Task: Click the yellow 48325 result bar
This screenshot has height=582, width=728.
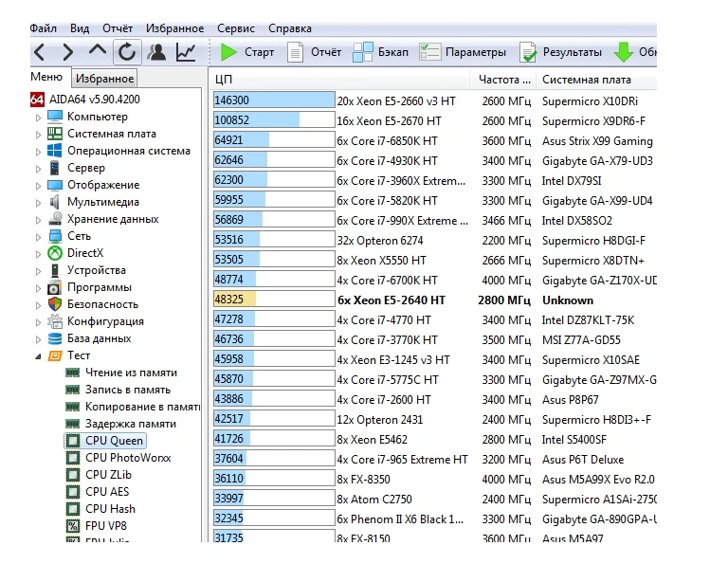Action: (274, 300)
